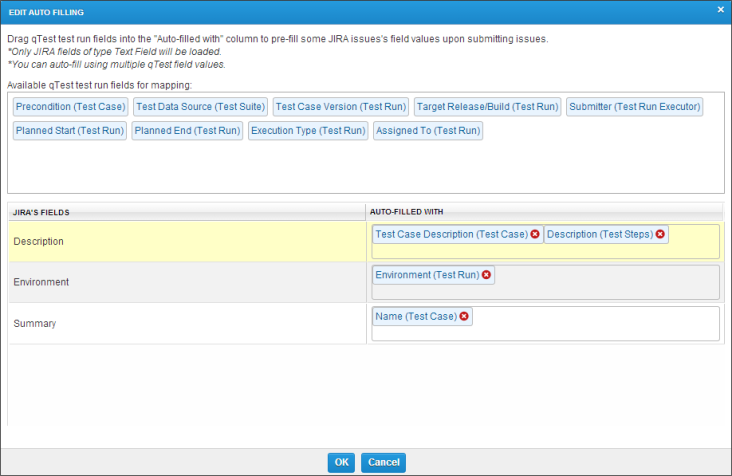Viewport: 732px width, 476px height.
Task: Click the OK button
Action: [x=341, y=462]
